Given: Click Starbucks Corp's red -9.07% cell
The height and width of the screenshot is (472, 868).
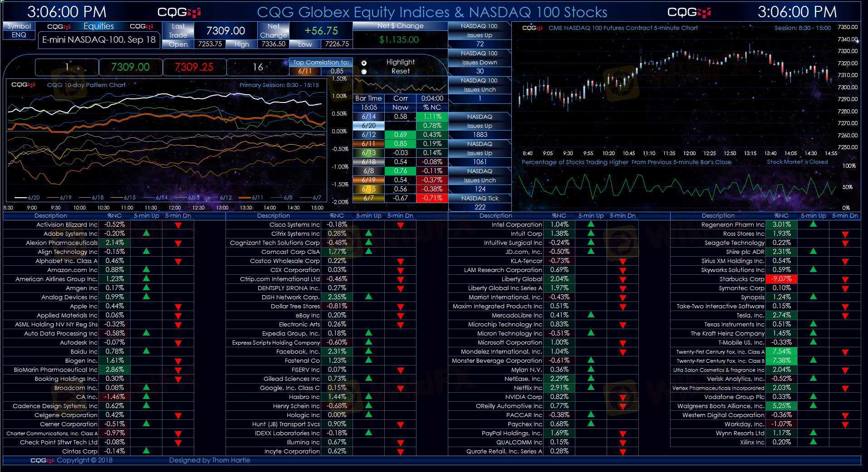Looking at the screenshot, I should (781, 279).
